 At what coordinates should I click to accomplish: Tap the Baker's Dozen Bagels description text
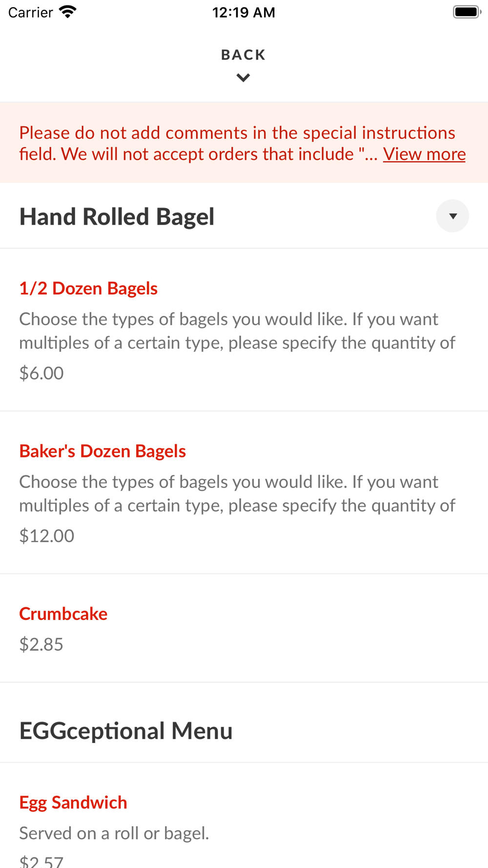click(237, 493)
